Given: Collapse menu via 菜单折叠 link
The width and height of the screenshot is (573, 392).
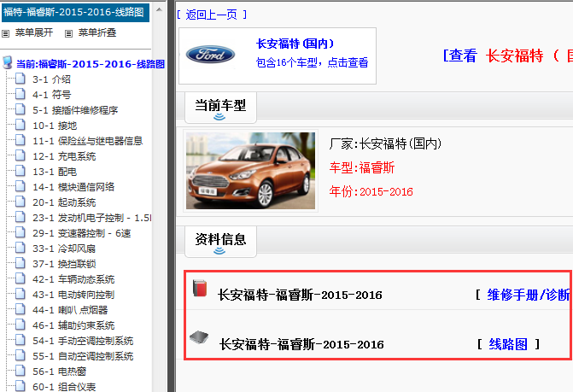Looking at the screenshot, I should tap(97, 32).
